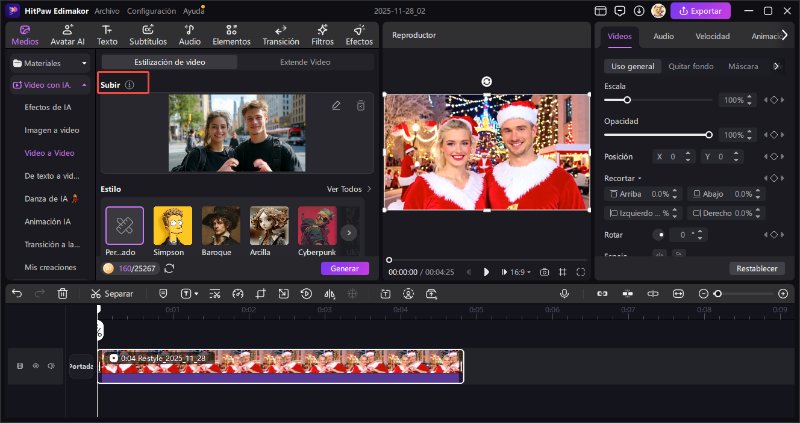Toggle the Rotar keyframe diamond
Screen dimensions: 800x423
(774, 235)
